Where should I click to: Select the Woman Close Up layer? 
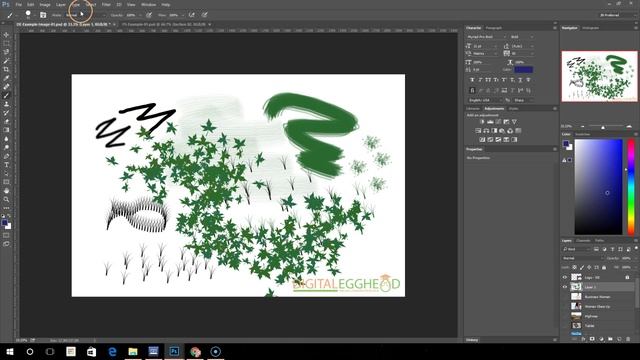tap(598, 307)
